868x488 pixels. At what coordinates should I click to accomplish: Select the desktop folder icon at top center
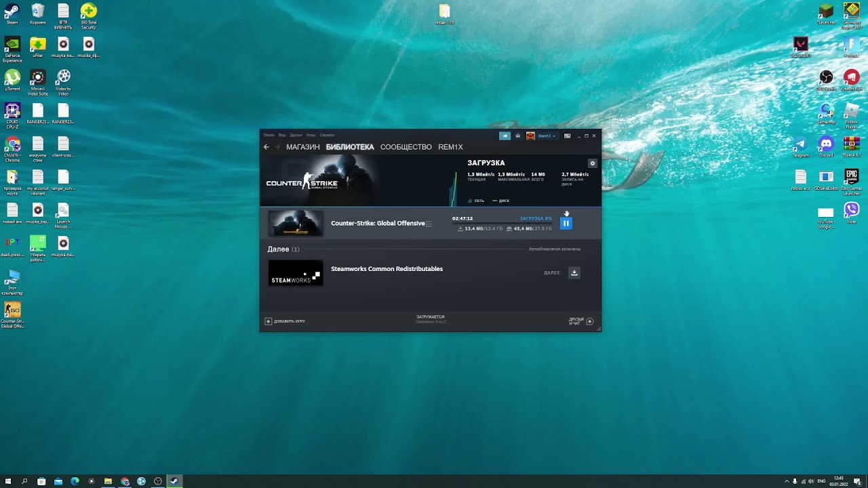(445, 14)
